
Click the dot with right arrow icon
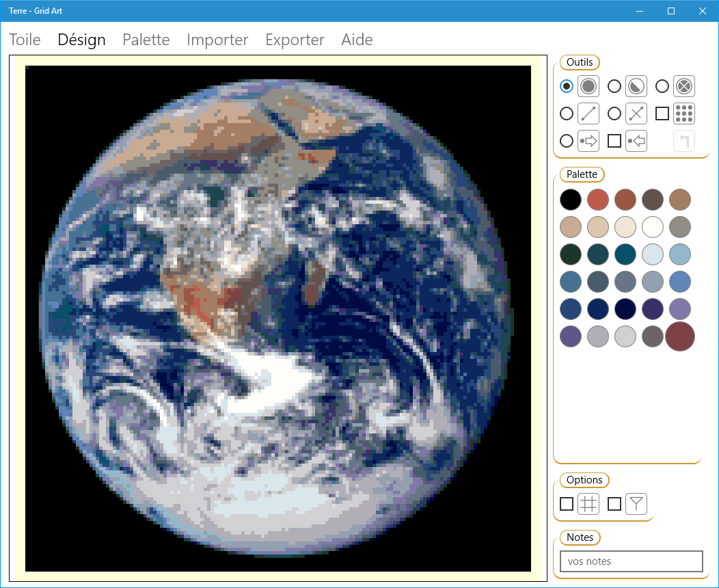click(588, 141)
